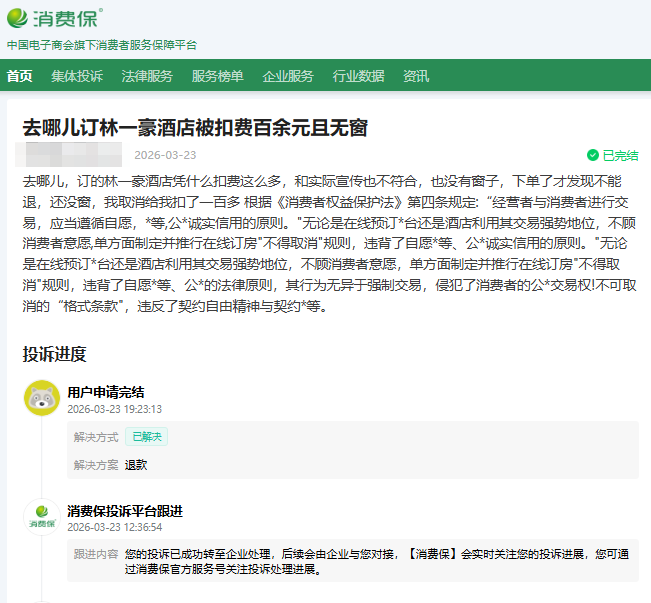Click the raccoon user avatar

point(41,398)
